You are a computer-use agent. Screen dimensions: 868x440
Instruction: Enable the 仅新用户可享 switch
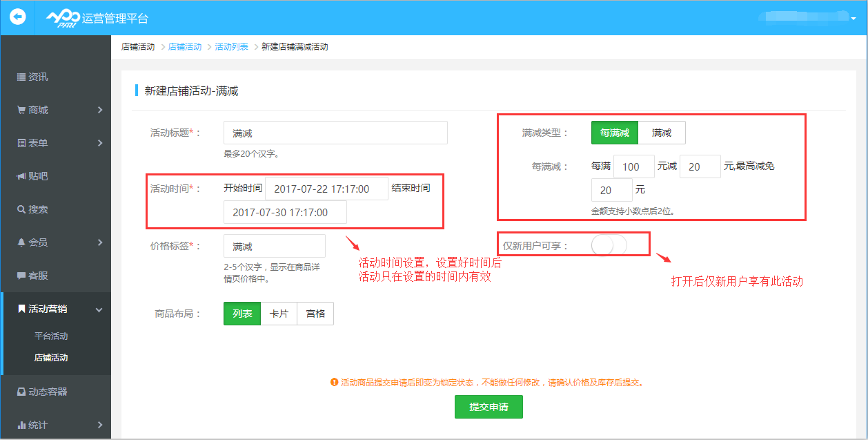tap(610, 245)
